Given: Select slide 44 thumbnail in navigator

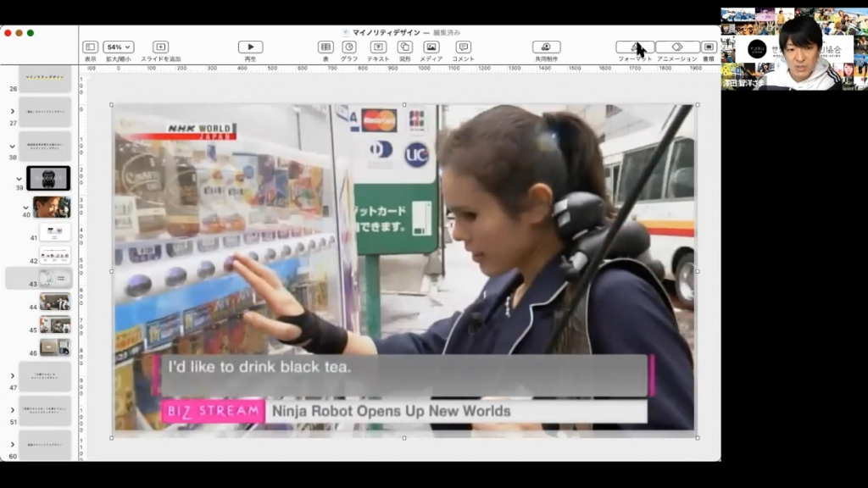Looking at the screenshot, I should click(55, 302).
